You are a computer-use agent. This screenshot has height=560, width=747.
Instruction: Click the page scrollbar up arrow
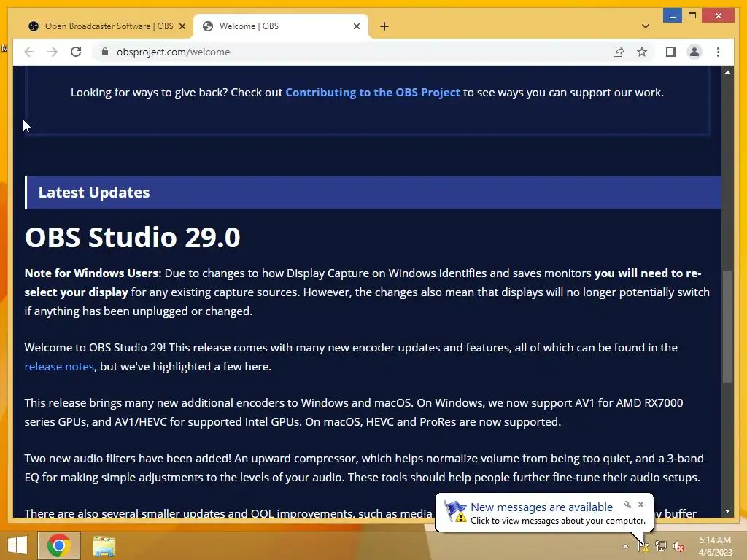point(727,72)
